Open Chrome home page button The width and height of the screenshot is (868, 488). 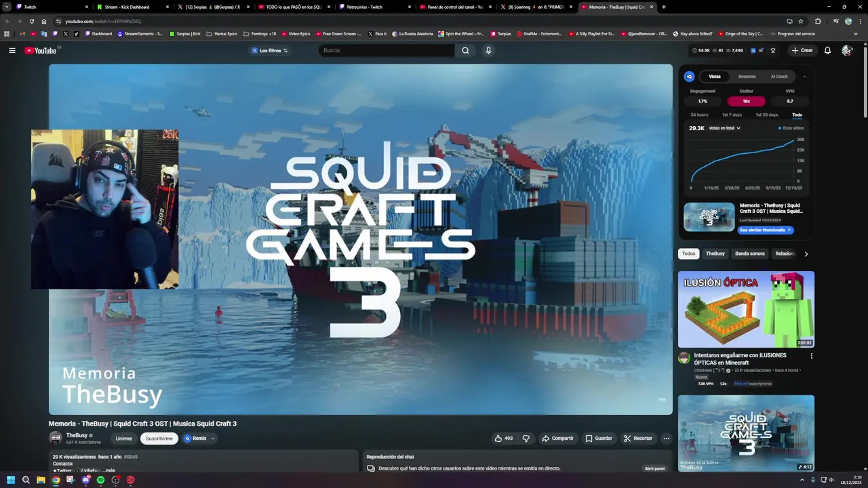(44, 21)
